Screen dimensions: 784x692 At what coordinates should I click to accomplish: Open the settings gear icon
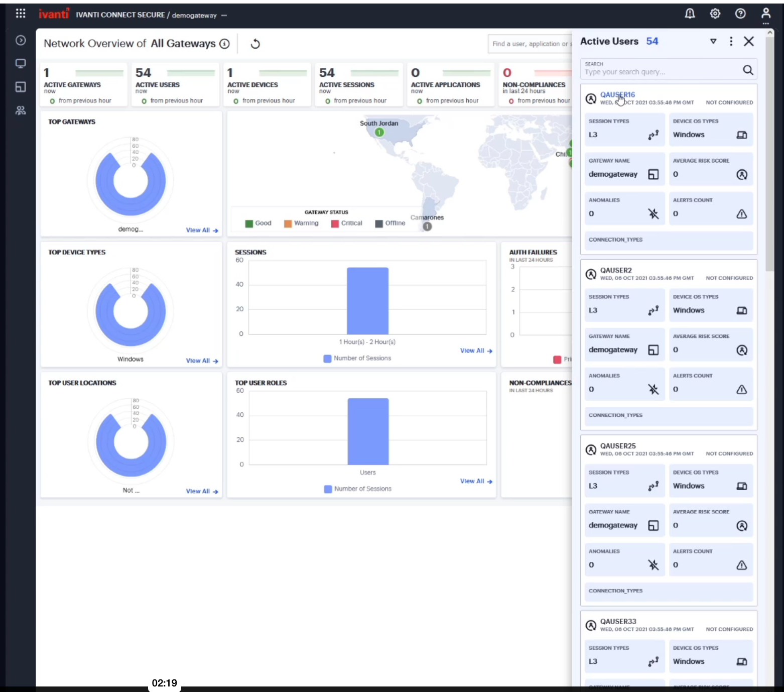click(715, 14)
